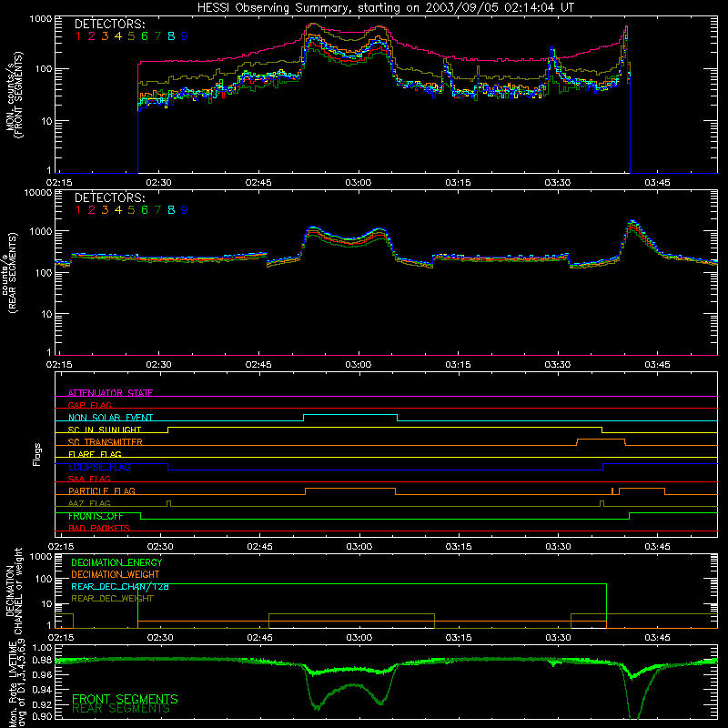728x728 pixels.
Task: Select the ECLIPSE_FLAG label
Action: click(x=100, y=467)
